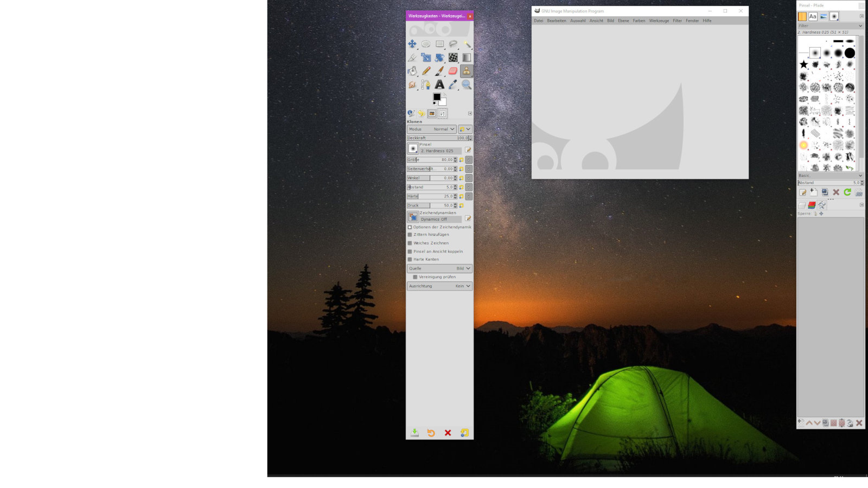Select the Rectangle Select tool
The height and width of the screenshot is (488, 868).
click(x=439, y=44)
